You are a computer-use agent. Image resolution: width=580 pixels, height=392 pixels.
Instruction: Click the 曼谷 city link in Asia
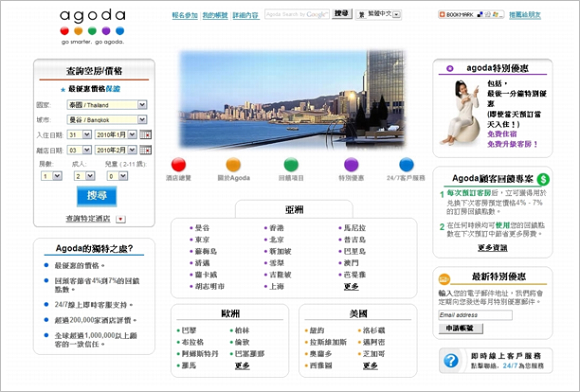[x=202, y=228]
